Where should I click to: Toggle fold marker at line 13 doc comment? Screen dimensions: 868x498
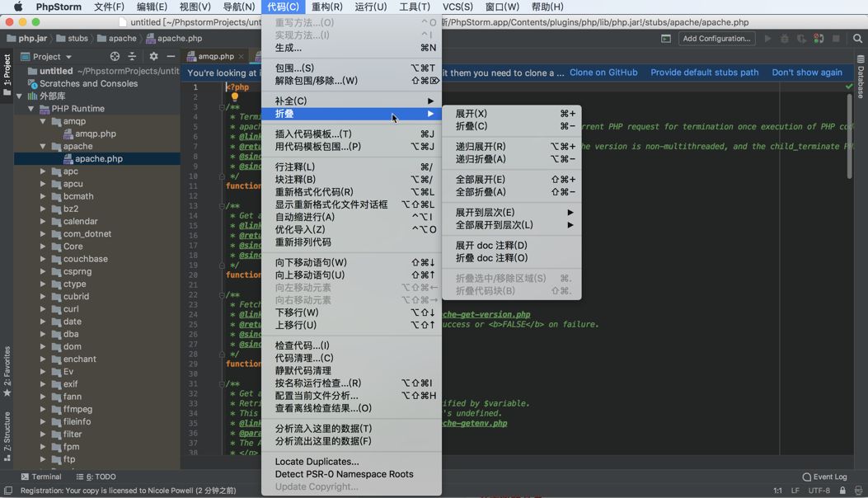pos(222,205)
